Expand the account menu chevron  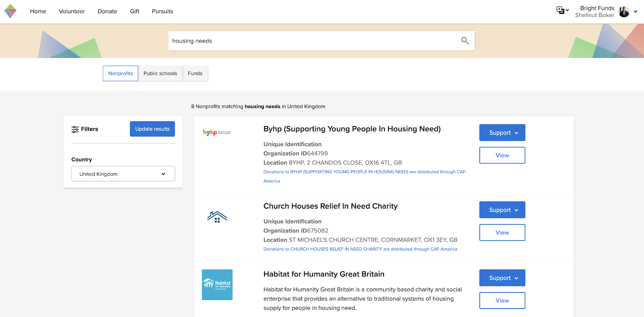[x=636, y=12]
